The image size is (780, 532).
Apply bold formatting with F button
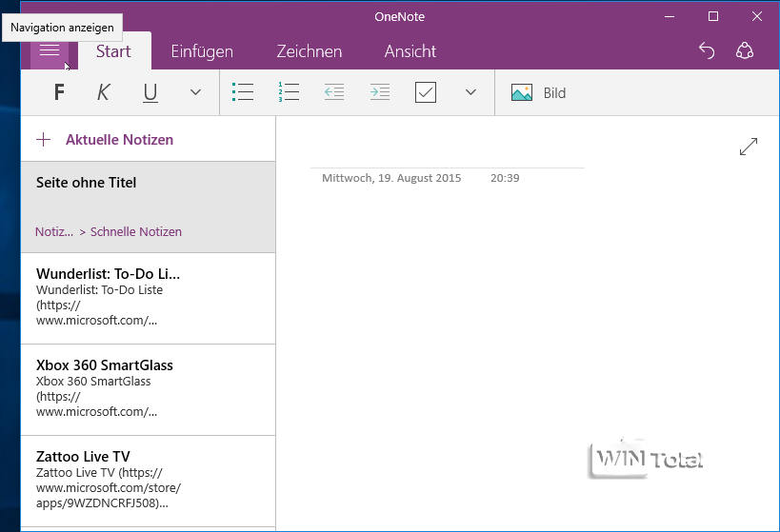(59, 92)
